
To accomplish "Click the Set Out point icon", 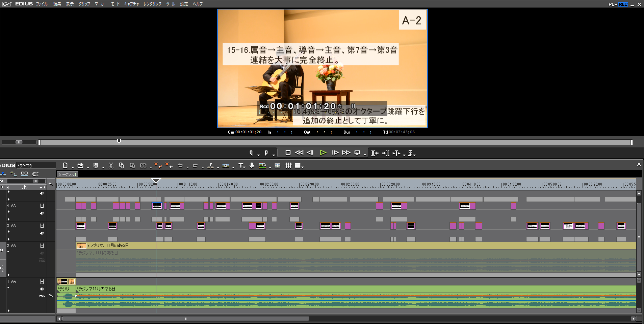I will [266, 153].
